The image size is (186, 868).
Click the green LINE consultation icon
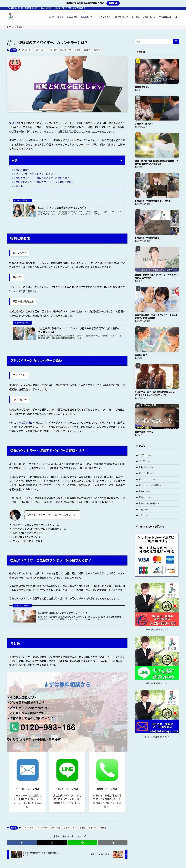pyautogui.click(x=67, y=770)
